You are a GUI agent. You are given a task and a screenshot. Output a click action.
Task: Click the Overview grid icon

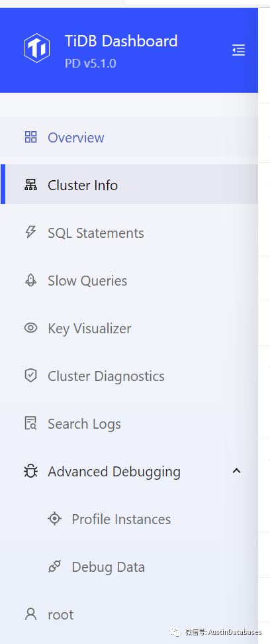31,137
